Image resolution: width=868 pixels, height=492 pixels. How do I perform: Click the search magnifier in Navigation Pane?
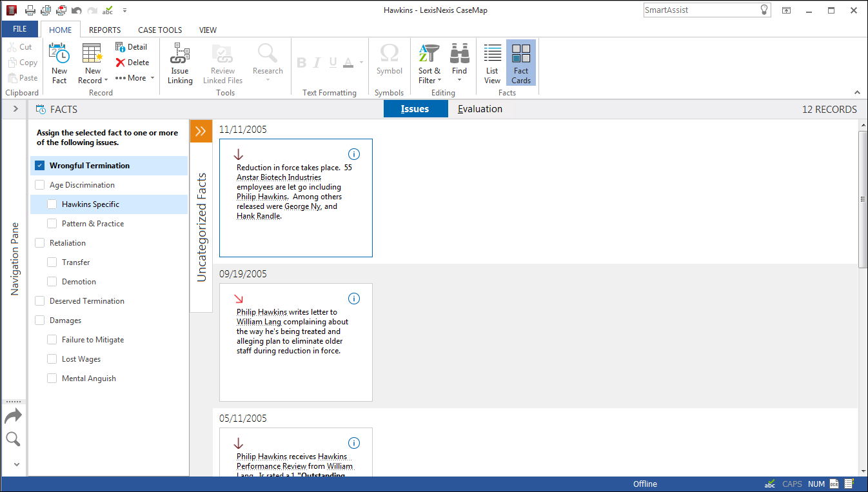[x=13, y=440]
